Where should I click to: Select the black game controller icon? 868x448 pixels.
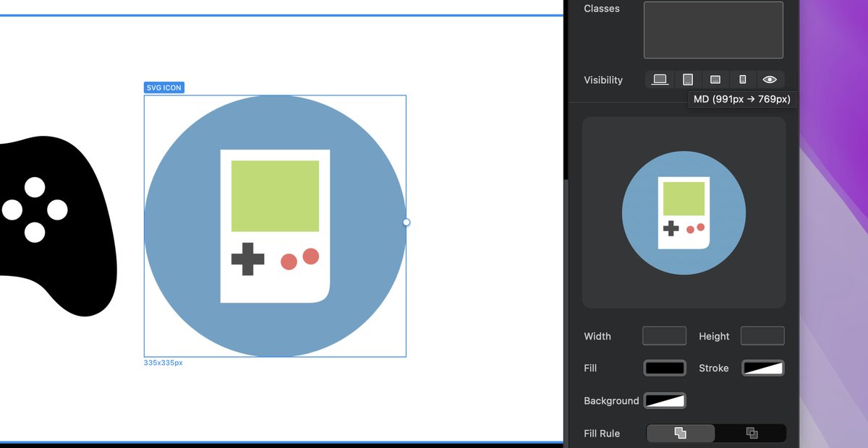pyautogui.click(x=58, y=225)
